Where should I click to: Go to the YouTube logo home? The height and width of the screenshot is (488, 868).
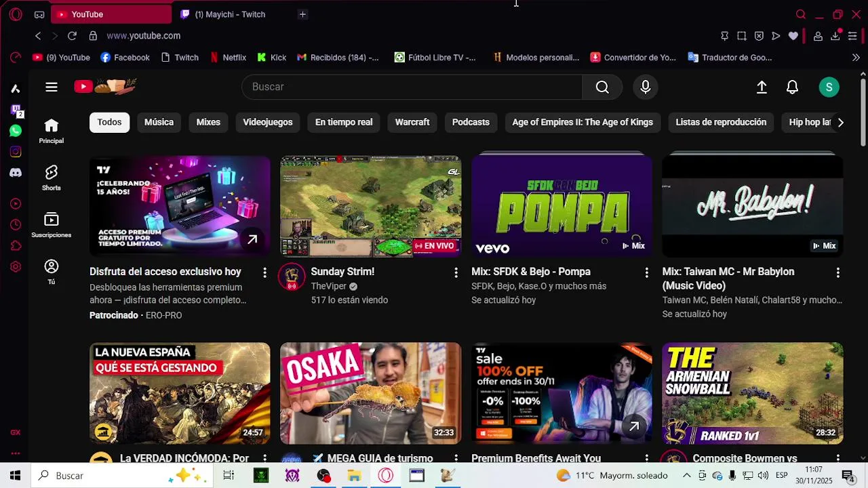(x=106, y=86)
